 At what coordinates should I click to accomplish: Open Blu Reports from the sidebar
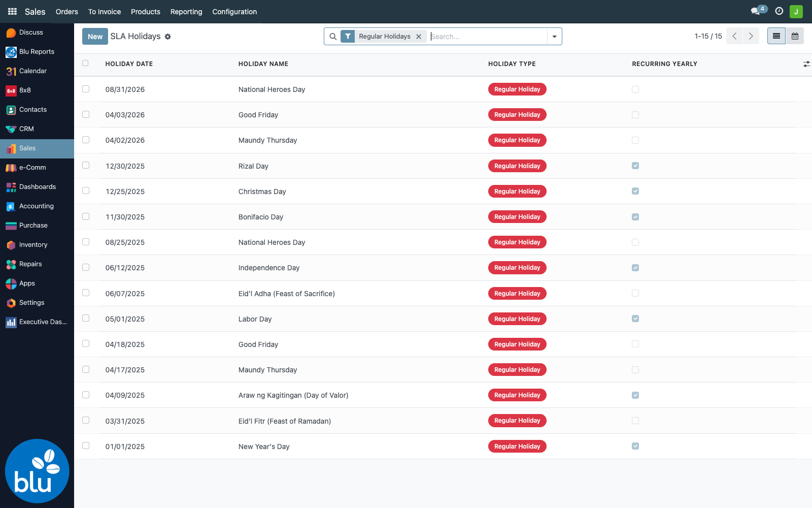click(x=37, y=51)
